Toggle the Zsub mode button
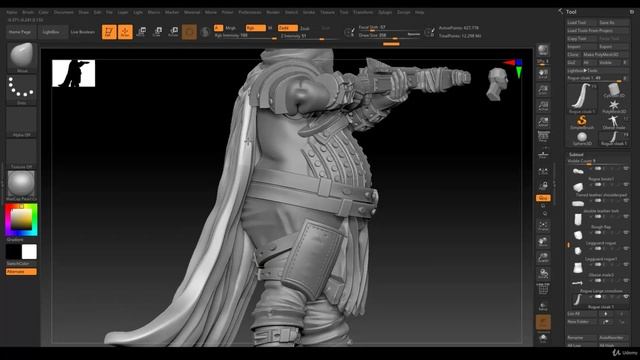The image size is (640, 360). (304, 29)
